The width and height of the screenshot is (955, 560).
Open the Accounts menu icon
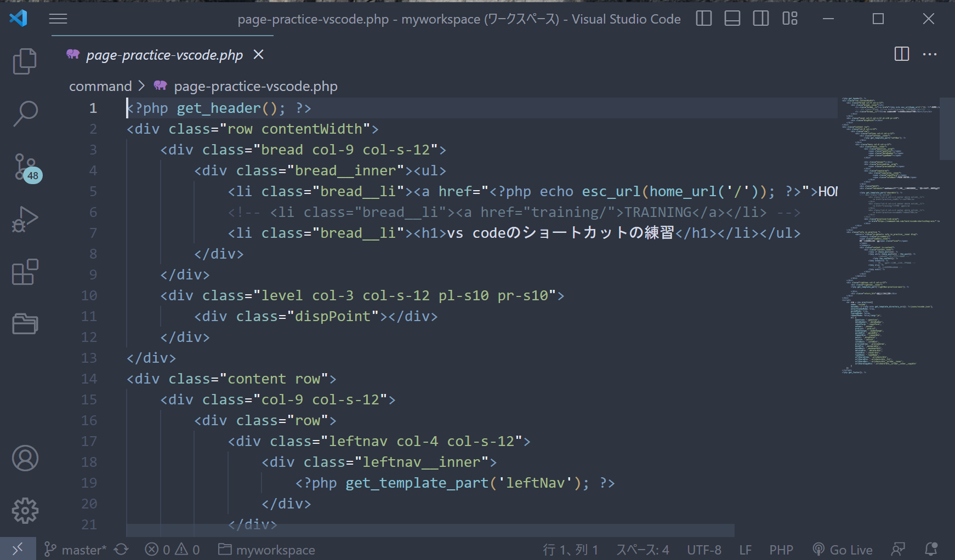(x=25, y=458)
